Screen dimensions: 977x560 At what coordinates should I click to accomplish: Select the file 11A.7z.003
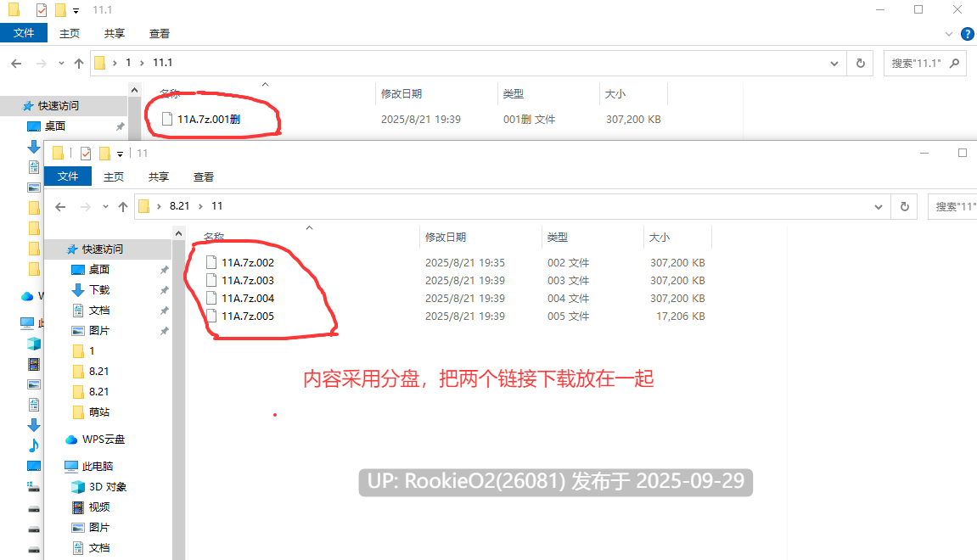(247, 280)
